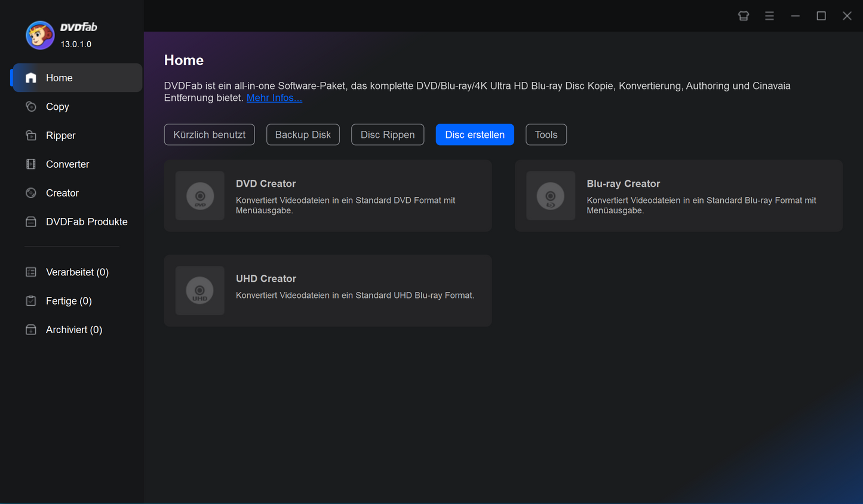Click the DVD Creator disc icon
The height and width of the screenshot is (504, 863).
tap(200, 196)
